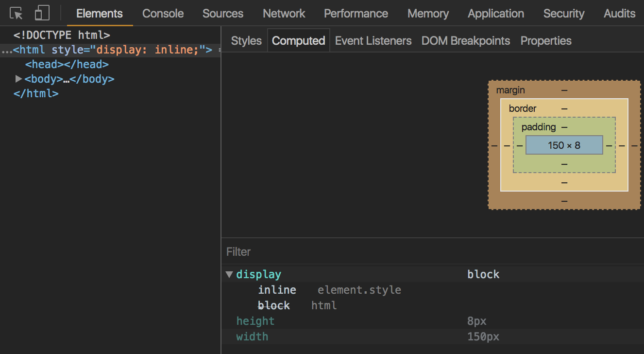Switch to the Styles sidebar tab
The width and height of the screenshot is (644, 354).
[246, 41]
